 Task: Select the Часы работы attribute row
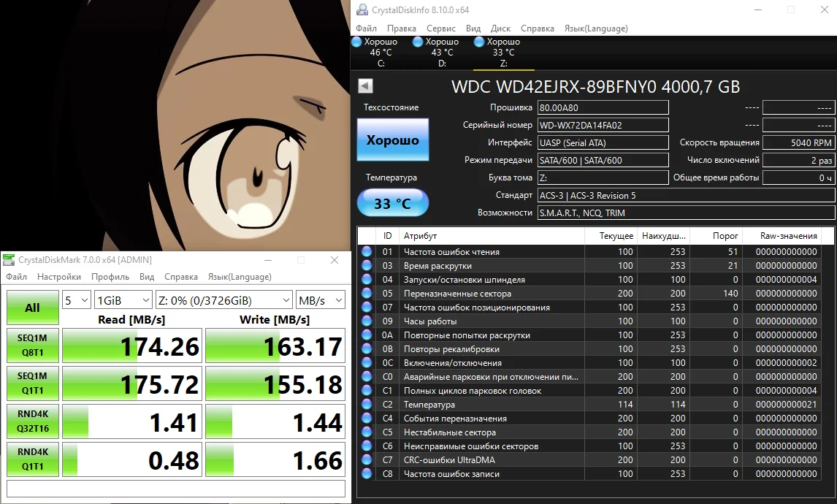590,321
